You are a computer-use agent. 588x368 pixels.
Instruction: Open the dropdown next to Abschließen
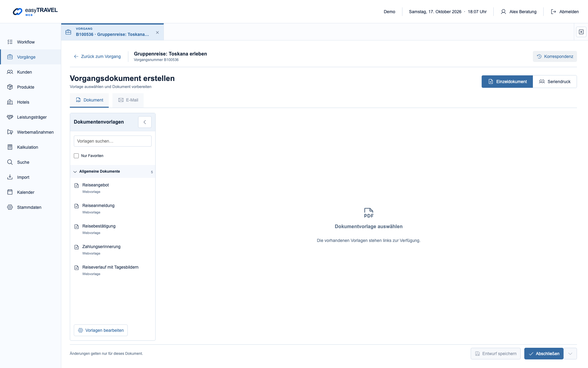[570, 354]
